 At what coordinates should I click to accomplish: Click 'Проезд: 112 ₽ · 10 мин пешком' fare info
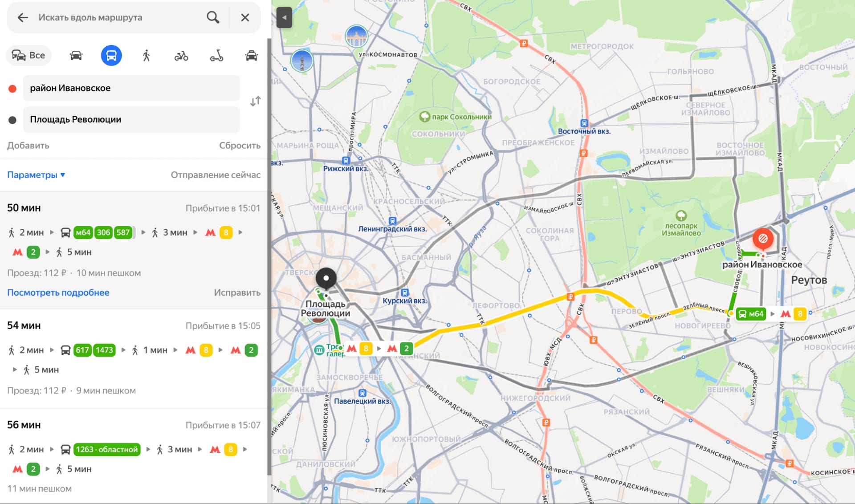tap(74, 273)
